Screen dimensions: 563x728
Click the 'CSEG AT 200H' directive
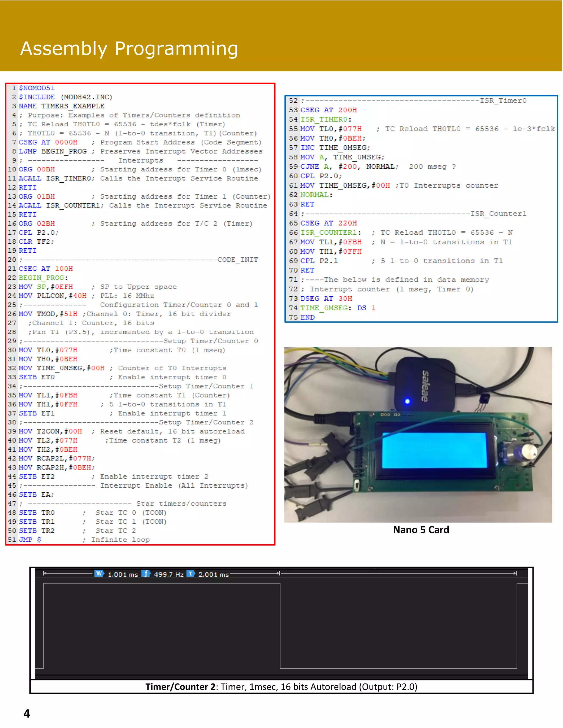329,110
